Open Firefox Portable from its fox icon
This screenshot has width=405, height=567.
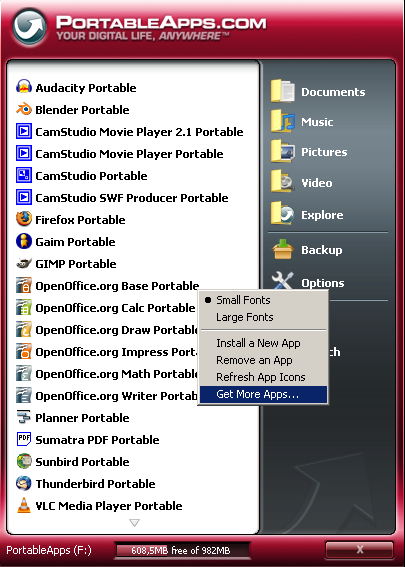tap(24, 219)
